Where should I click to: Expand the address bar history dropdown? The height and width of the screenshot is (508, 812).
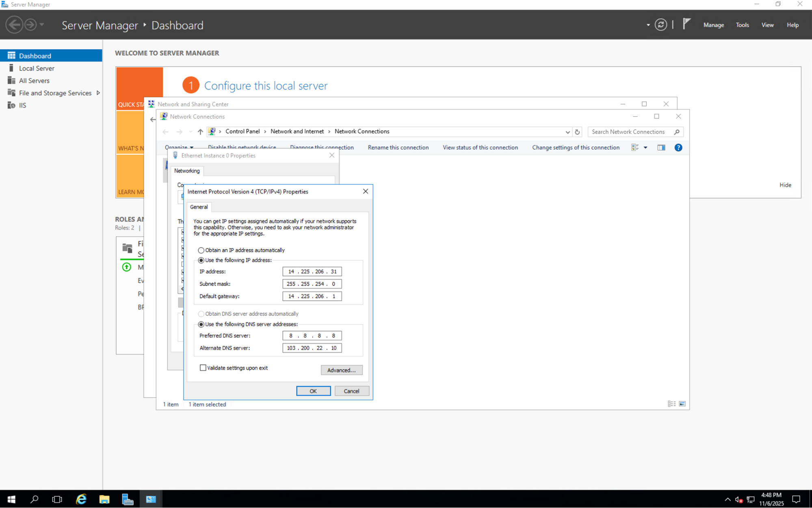[x=567, y=132]
